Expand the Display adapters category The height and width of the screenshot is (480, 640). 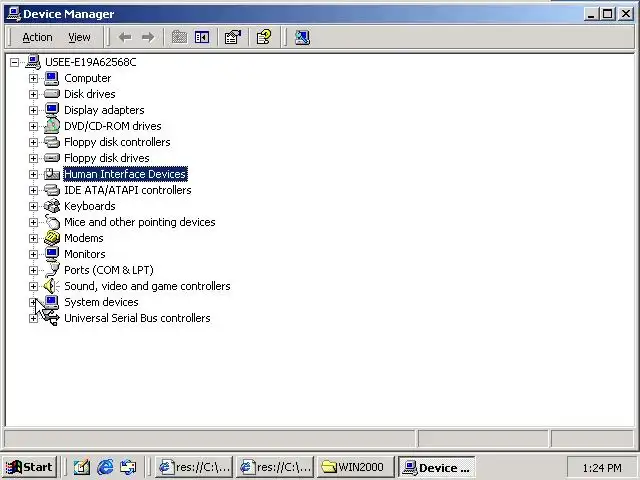pyautogui.click(x=33, y=110)
